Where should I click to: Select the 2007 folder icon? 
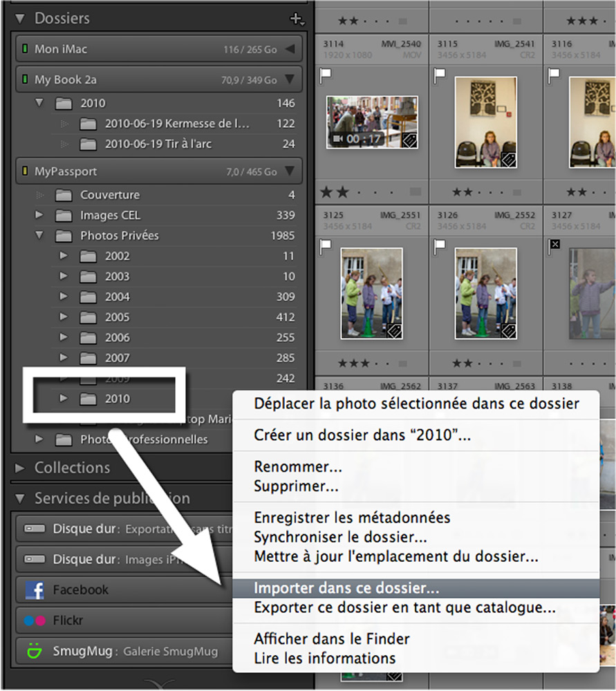[x=88, y=358]
